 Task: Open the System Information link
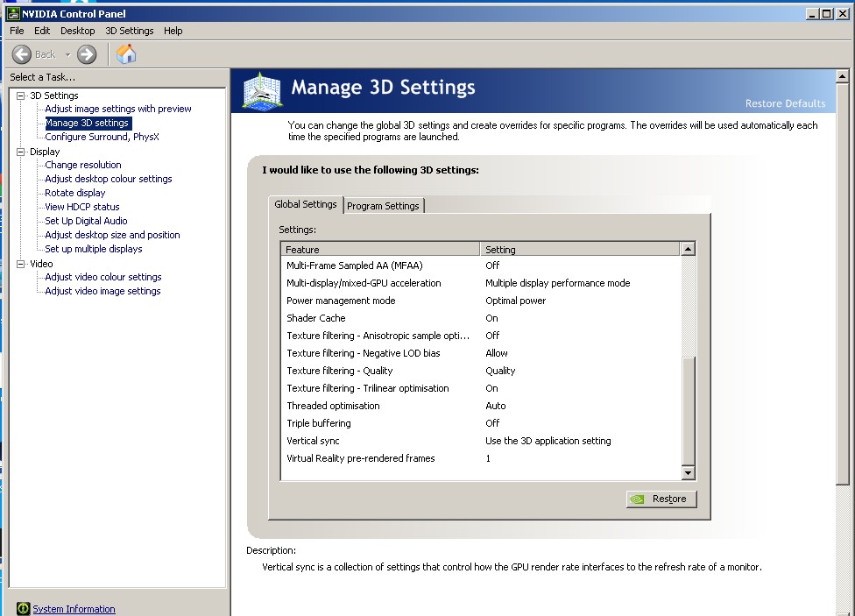pos(74,609)
